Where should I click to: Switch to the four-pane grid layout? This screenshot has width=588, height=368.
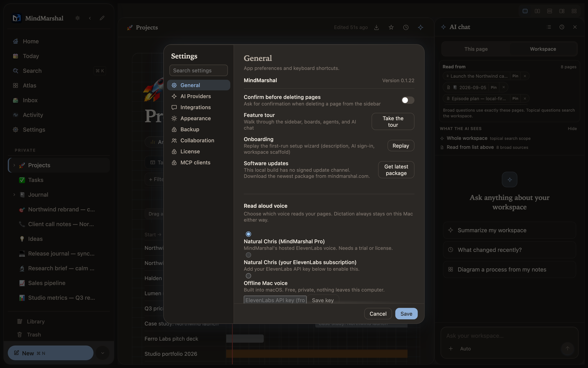[x=574, y=11]
